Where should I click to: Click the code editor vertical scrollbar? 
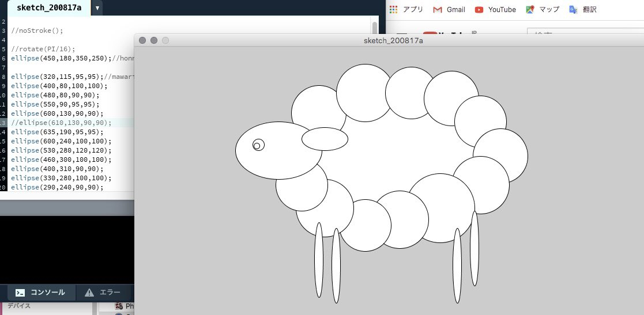click(375, 29)
